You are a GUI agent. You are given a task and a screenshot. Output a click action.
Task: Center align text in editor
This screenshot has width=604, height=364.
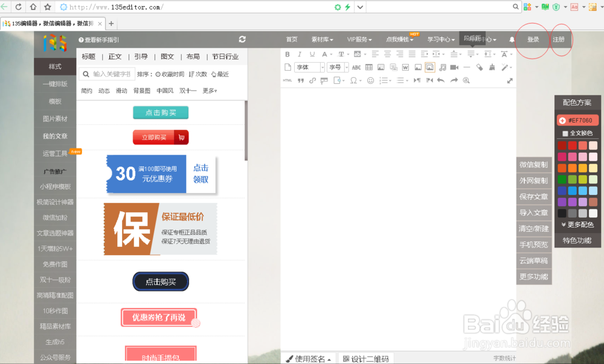coord(388,54)
